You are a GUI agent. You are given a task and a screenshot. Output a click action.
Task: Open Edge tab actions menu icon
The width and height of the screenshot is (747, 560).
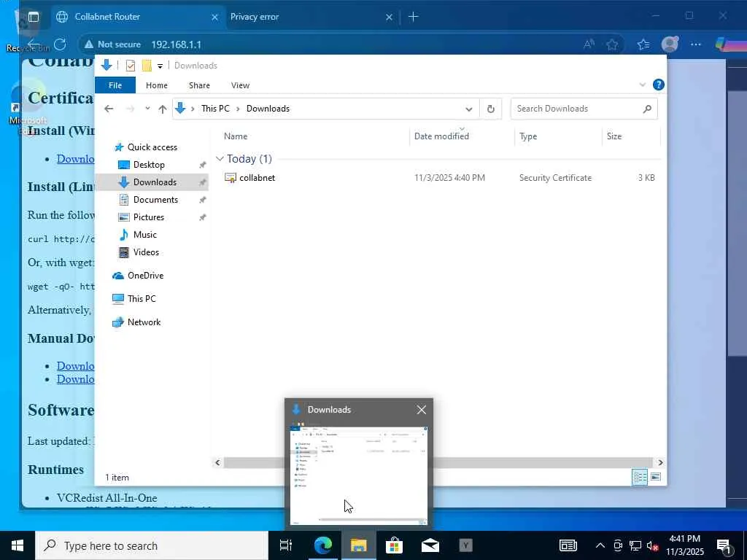34,17
